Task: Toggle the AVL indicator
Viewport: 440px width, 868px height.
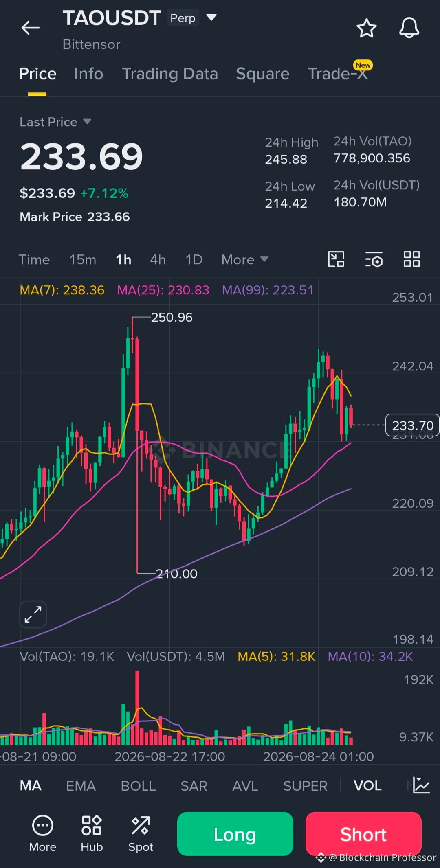Action: (245, 786)
